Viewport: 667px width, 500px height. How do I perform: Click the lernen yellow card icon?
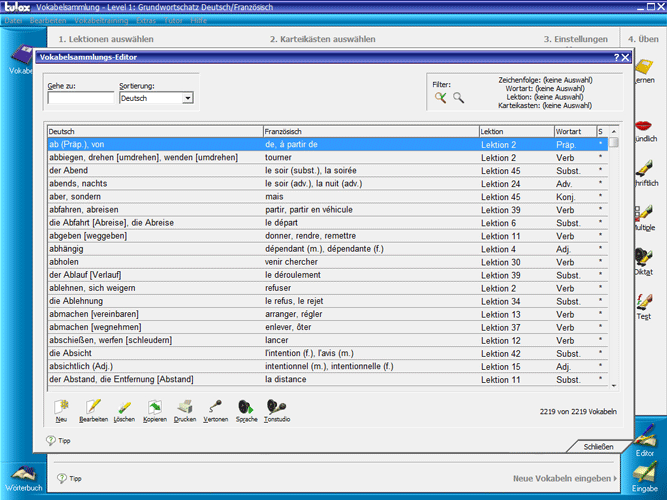tap(644, 66)
